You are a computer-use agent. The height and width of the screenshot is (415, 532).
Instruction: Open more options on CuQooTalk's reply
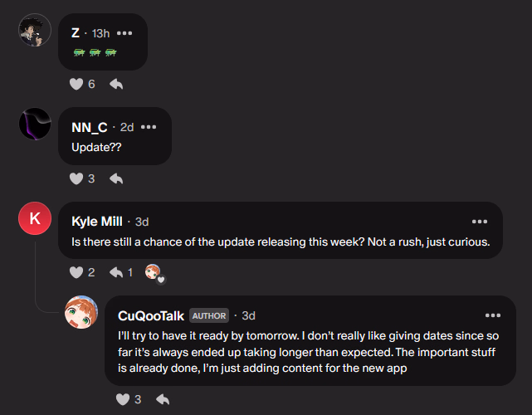(493, 316)
